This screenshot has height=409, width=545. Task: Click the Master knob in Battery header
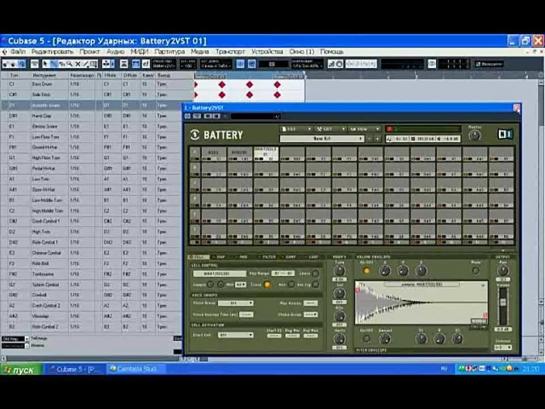click(474, 136)
